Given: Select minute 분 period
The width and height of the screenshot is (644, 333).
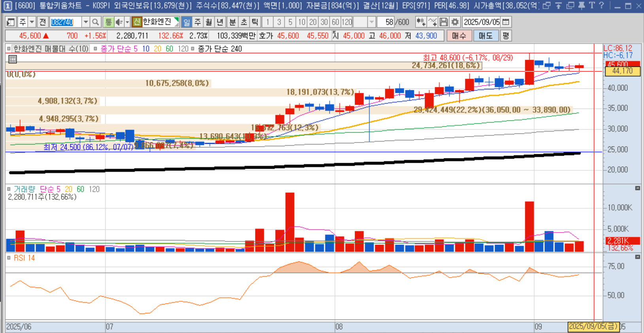Looking at the screenshot, I should (232, 22).
